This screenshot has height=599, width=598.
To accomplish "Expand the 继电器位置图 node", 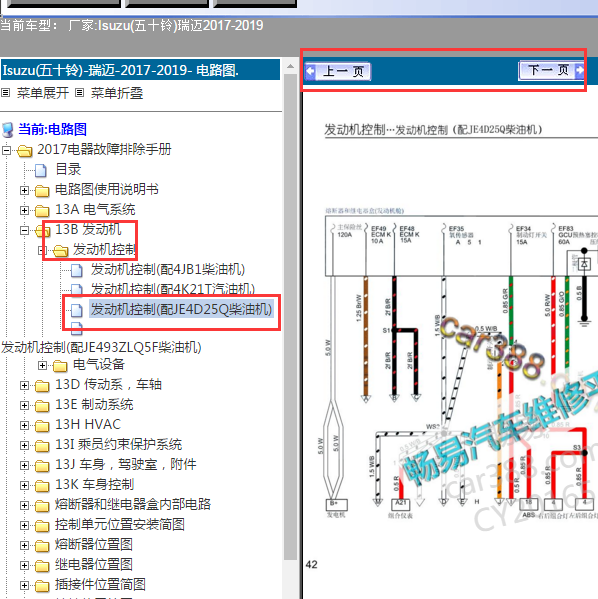I will 24,565.
